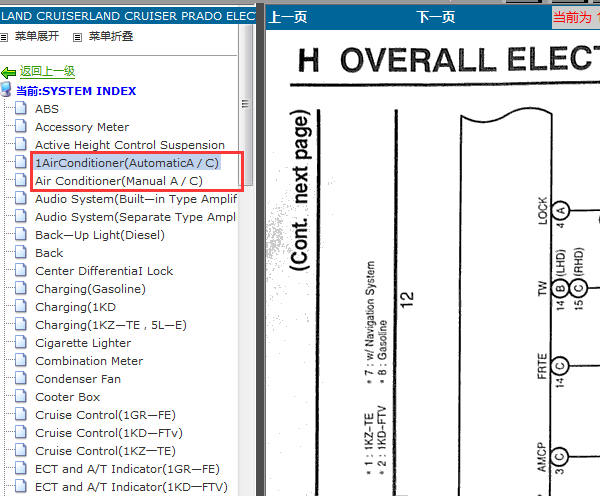This screenshot has width=600, height=496.
Task: Click page icon beside Cruise Control(1GR-FE)
Action: (21, 414)
